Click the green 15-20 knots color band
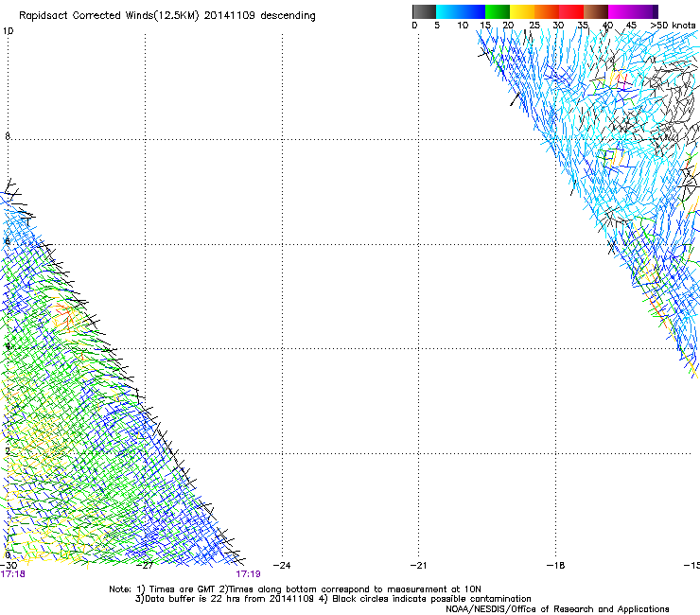 click(x=498, y=11)
